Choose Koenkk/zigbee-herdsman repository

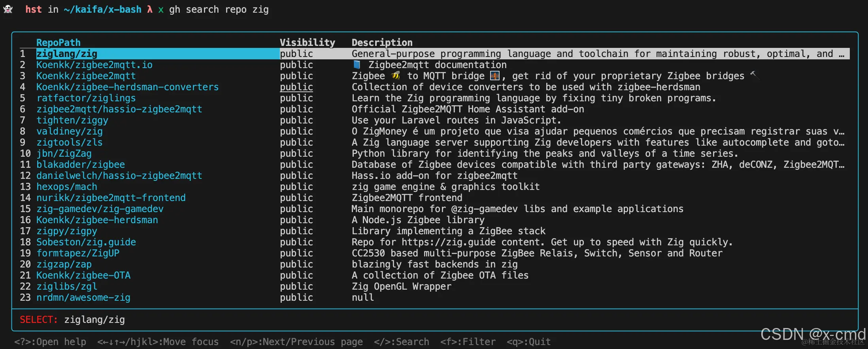click(97, 220)
